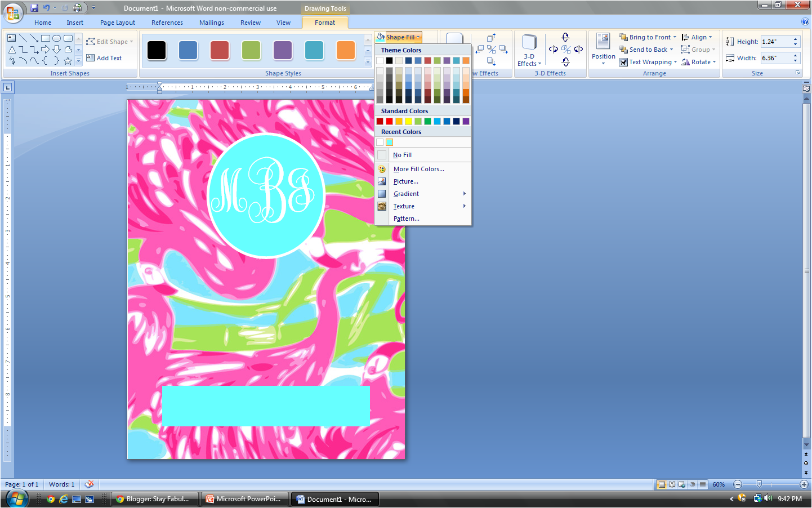Select yellow in Standard Colors
This screenshot has height=508, width=812.
(408, 121)
